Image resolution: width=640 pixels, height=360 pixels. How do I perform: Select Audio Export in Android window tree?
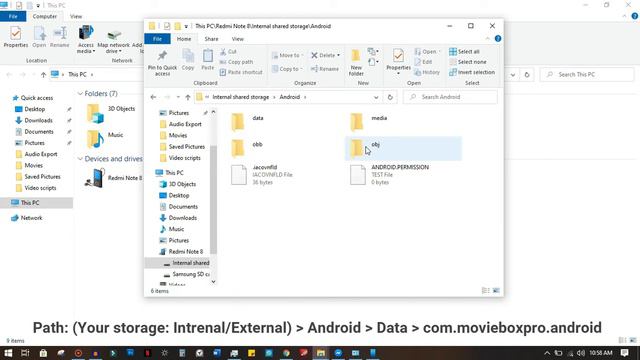tap(180, 124)
